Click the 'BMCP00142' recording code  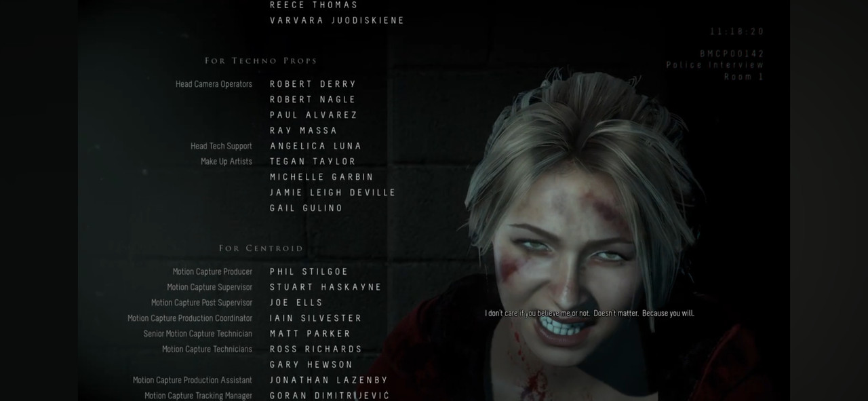point(732,54)
